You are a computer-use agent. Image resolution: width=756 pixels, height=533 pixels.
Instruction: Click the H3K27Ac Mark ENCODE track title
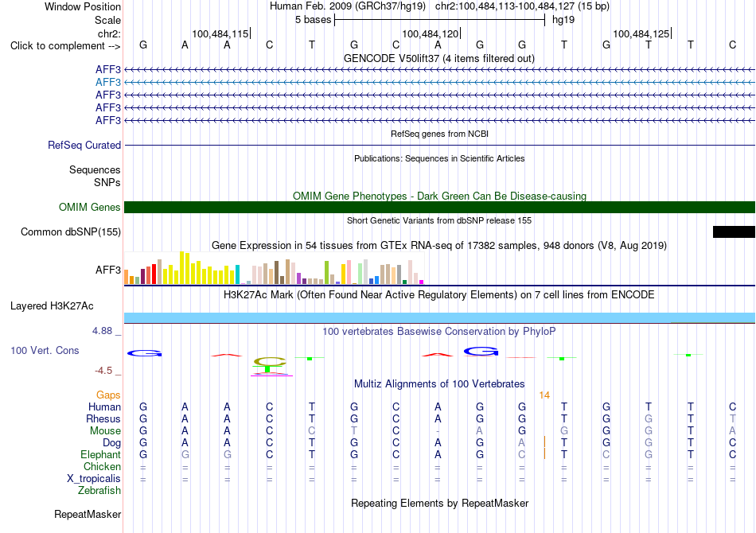439,294
